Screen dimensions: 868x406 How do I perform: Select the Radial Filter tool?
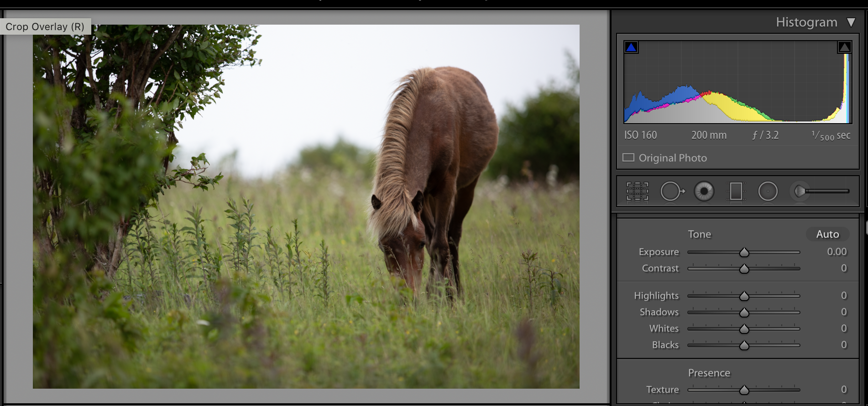768,191
